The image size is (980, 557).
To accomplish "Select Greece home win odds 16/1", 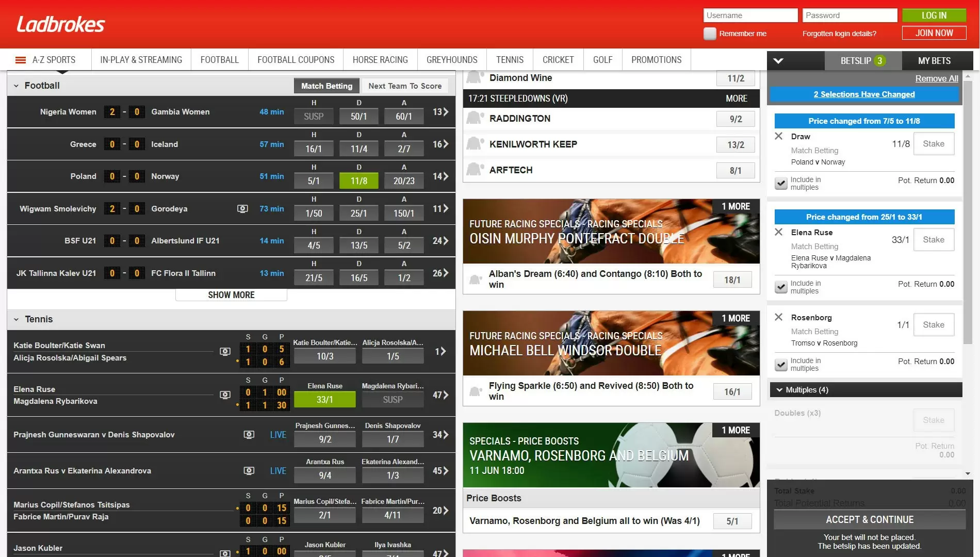I will 314,149.
